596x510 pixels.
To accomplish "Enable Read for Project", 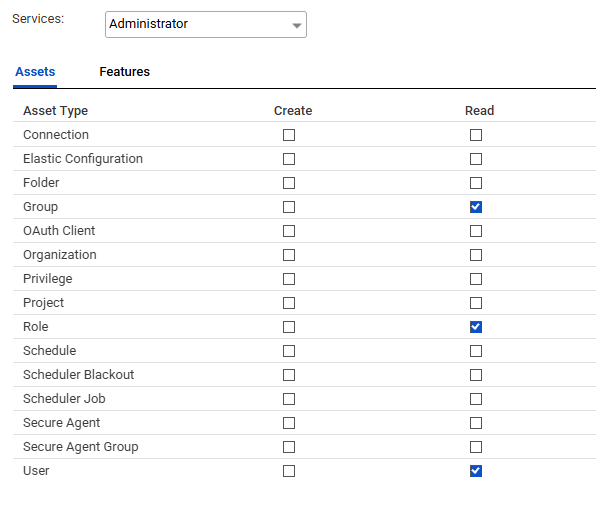I will pyautogui.click(x=476, y=303).
